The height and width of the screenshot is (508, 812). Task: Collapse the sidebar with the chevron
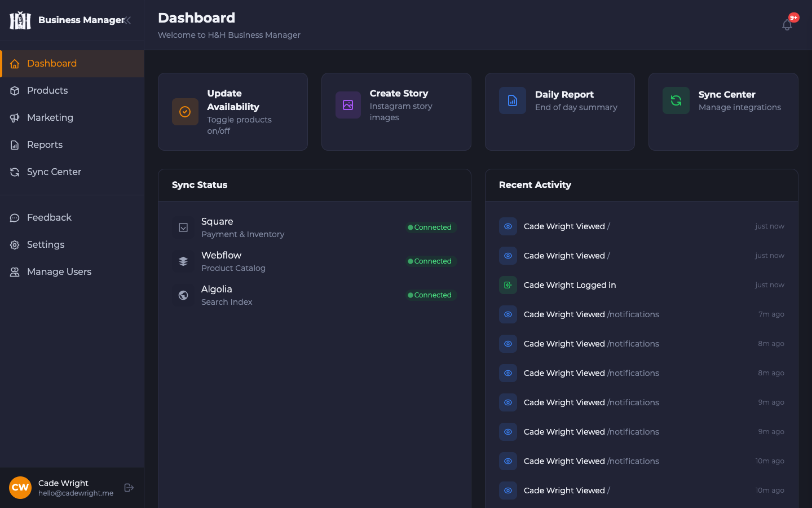(128, 20)
